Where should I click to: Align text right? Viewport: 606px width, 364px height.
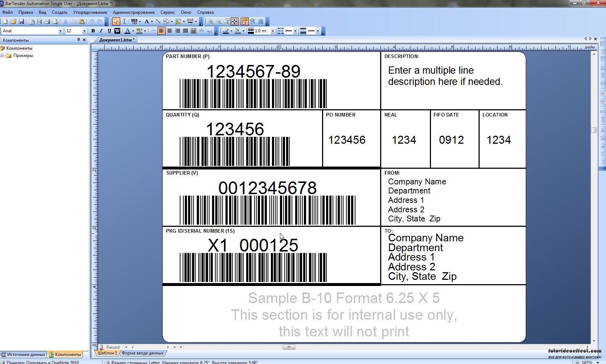click(178, 31)
